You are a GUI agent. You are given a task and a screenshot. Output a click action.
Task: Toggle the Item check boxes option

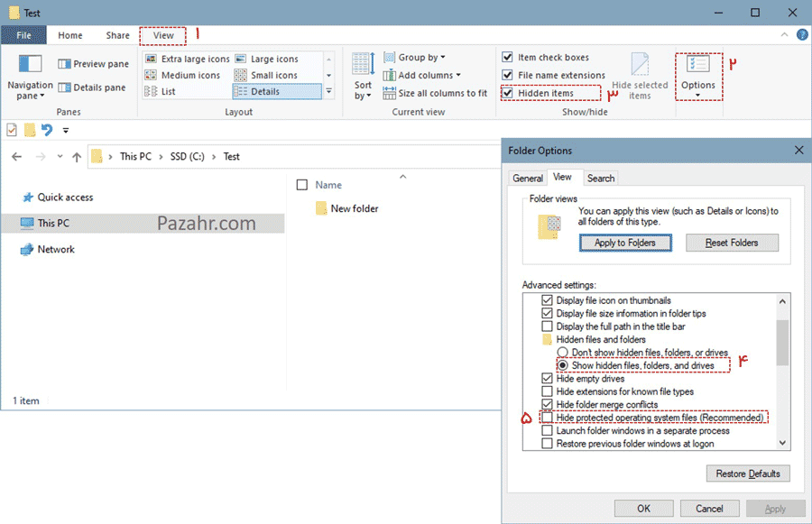[507, 57]
